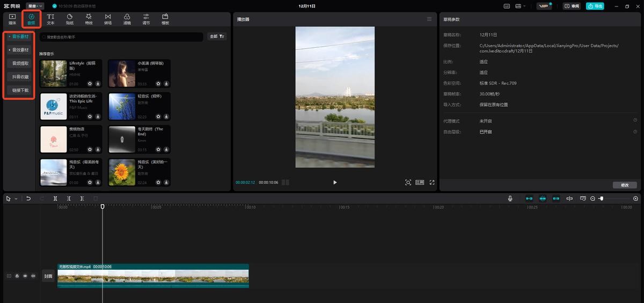Open the 菜单 dropdown menu

35,6
